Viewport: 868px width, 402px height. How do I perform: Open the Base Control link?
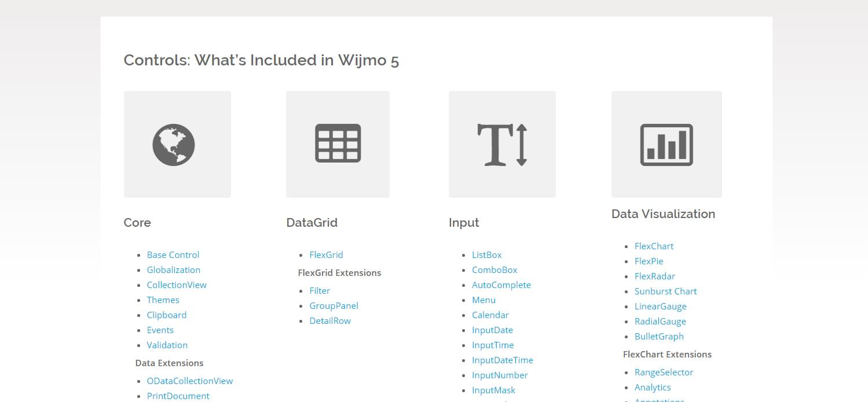click(173, 255)
